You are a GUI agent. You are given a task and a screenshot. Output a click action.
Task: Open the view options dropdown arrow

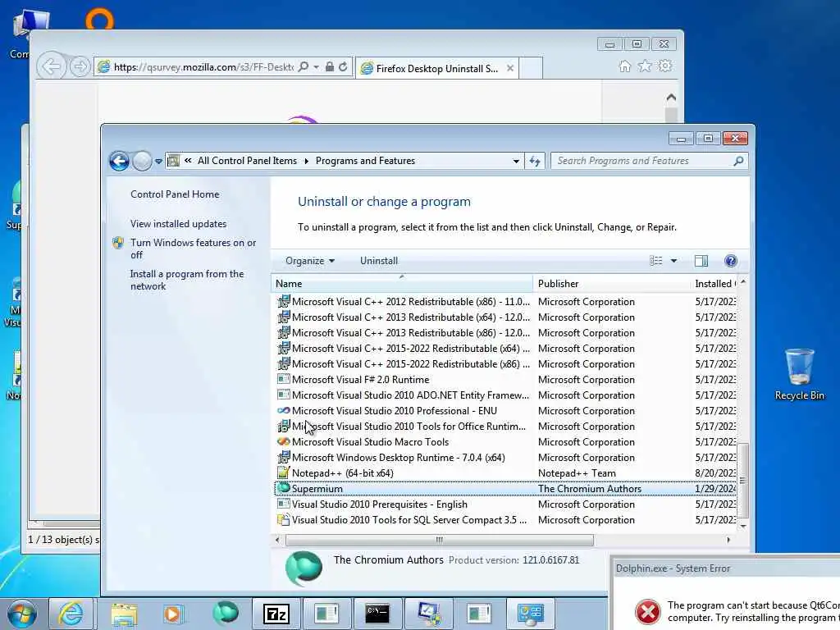tap(674, 261)
